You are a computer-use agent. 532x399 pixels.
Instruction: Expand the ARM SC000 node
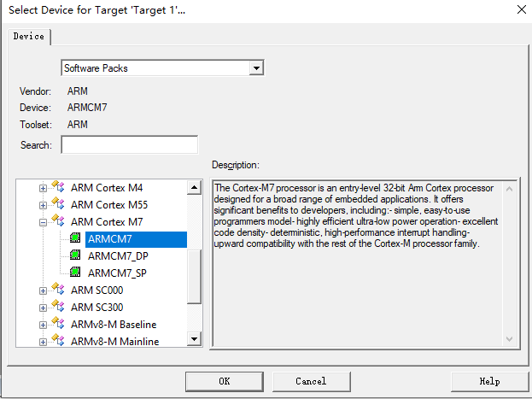point(43,290)
